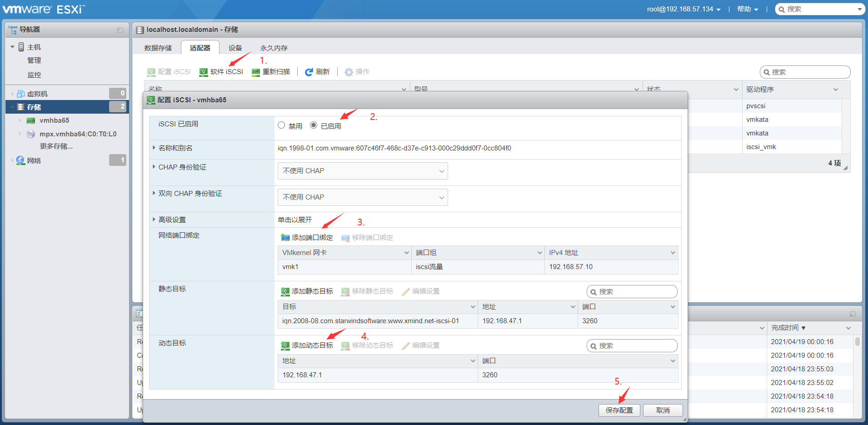
Task: Select the 禁用 radio button
Action: (281, 125)
